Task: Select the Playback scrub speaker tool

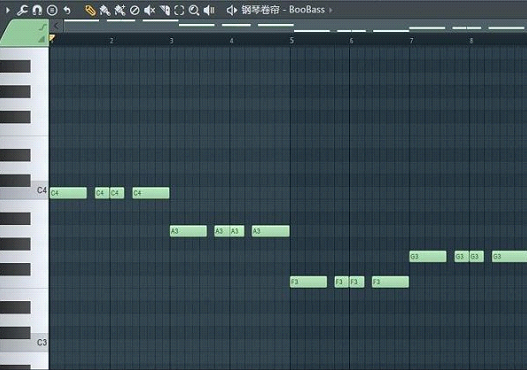Action: [209, 10]
